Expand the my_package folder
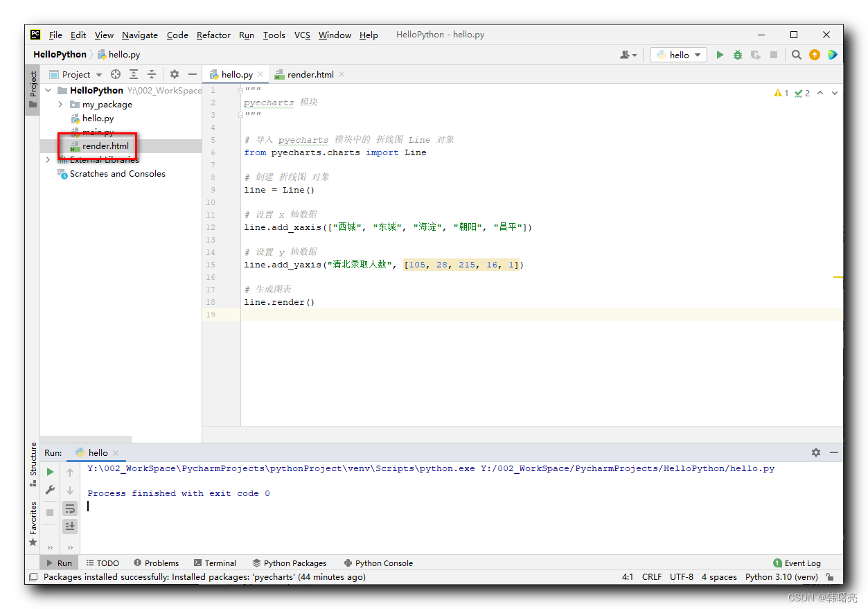 coord(60,104)
